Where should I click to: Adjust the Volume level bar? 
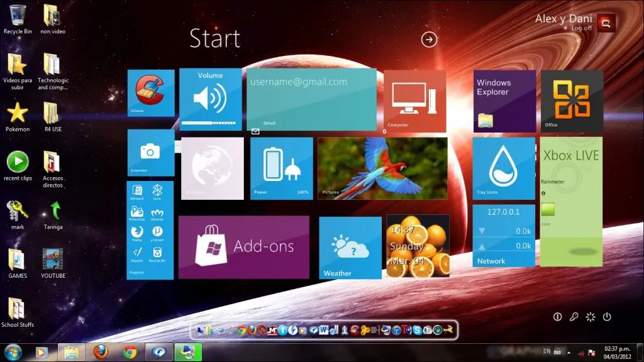pyautogui.click(x=209, y=123)
